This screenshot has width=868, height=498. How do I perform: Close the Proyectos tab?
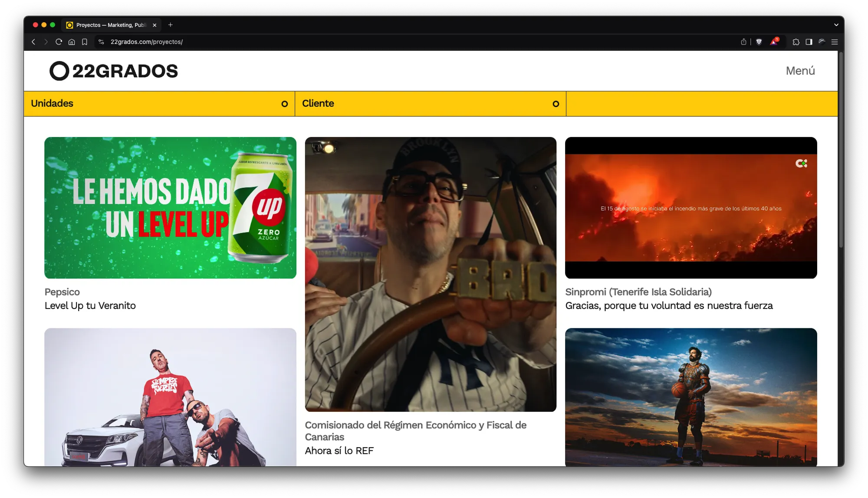(155, 25)
